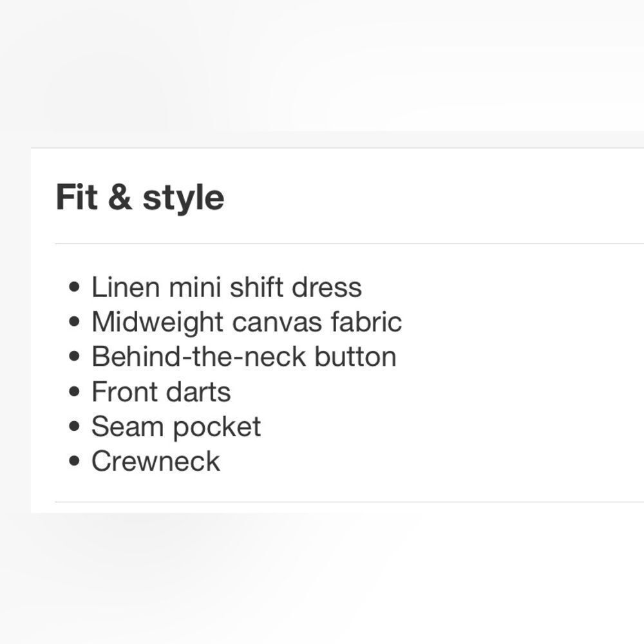Screen dimensions: 644x644
Task: Click the bullet dot beside Front darts
Action: point(74,392)
